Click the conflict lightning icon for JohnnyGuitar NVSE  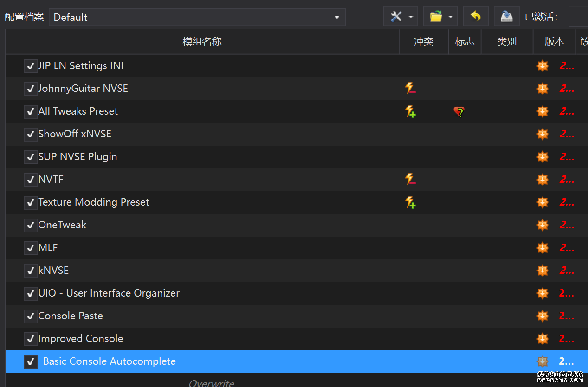click(x=410, y=88)
